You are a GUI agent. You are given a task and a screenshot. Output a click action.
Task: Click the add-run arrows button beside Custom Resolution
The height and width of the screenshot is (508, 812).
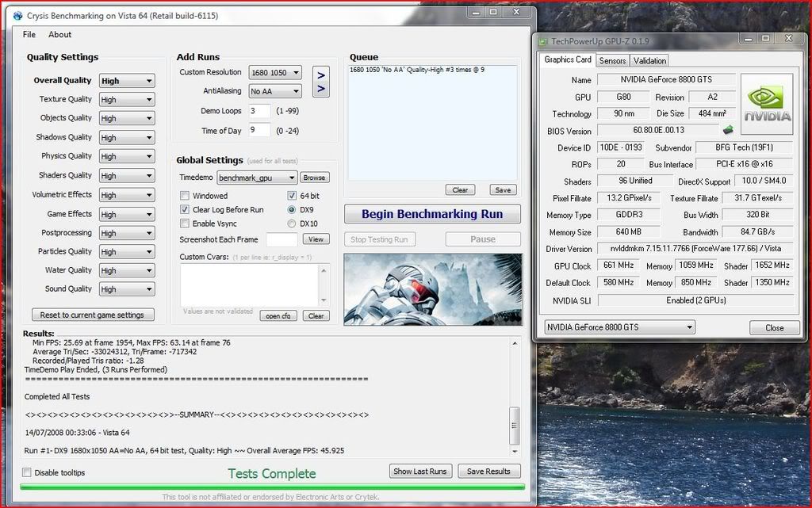pos(320,82)
